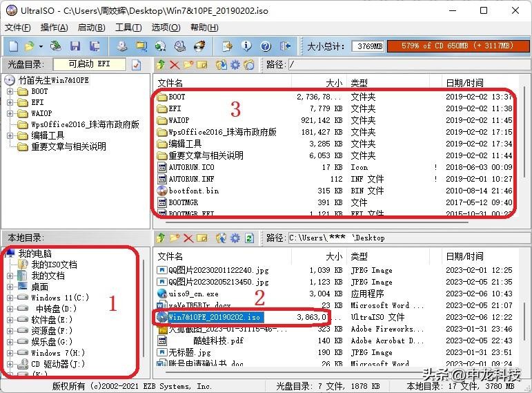Click the Open CD/DVD drive icon

click(x=56, y=46)
